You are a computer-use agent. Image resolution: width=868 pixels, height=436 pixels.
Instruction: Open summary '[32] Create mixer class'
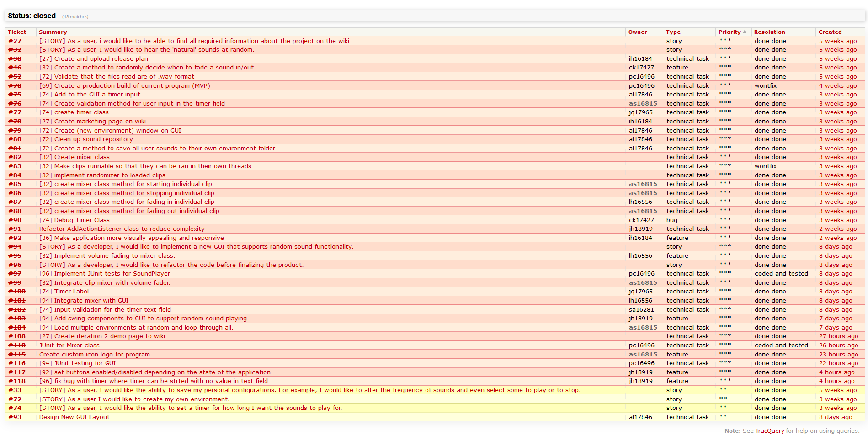[75, 157]
